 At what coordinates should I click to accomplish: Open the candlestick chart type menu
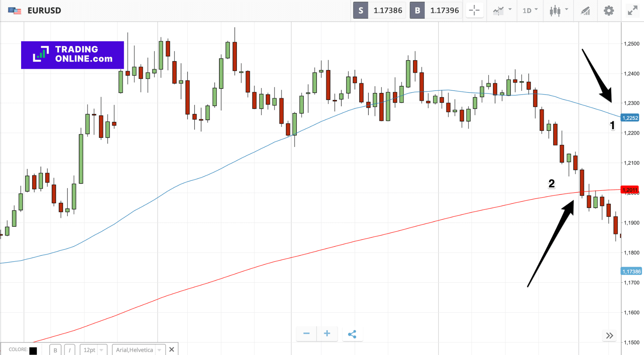pyautogui.click(x=558, y=10)
